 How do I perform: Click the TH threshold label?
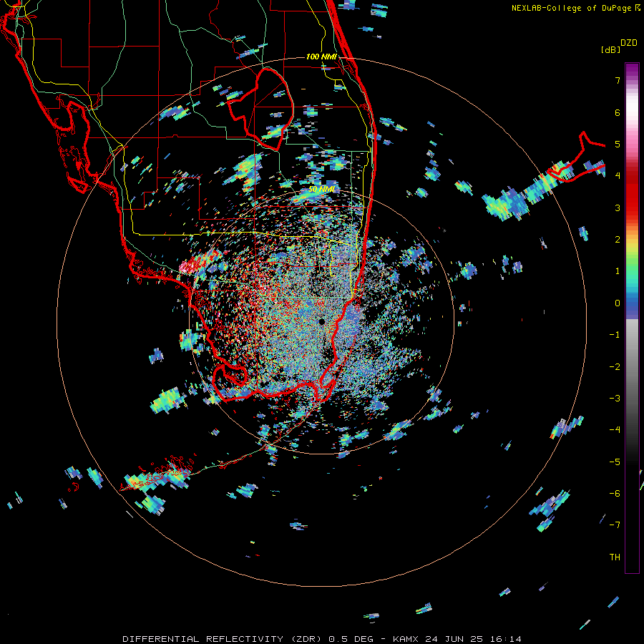[x=615, y=557]
